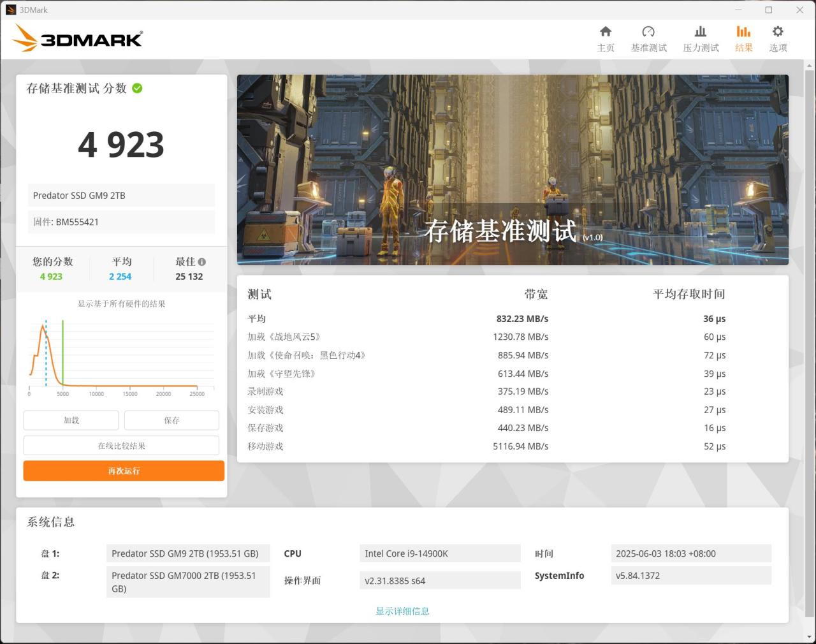Screen dimensions: 816x644
Task: Close the 3DMark window
Action: pos(799,10)
